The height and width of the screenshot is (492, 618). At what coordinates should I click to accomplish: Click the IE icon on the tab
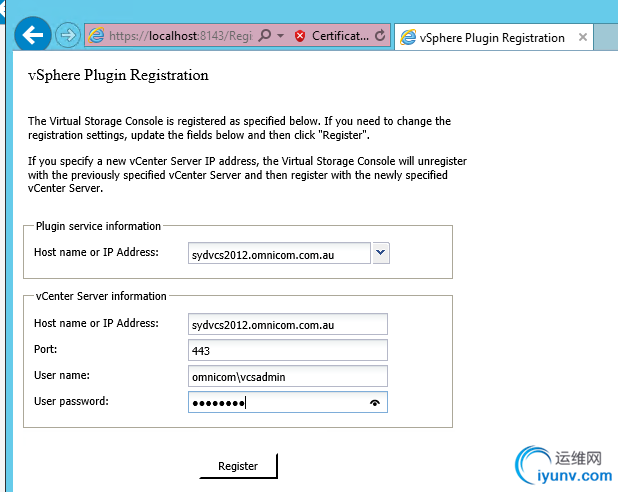[408, 37]
